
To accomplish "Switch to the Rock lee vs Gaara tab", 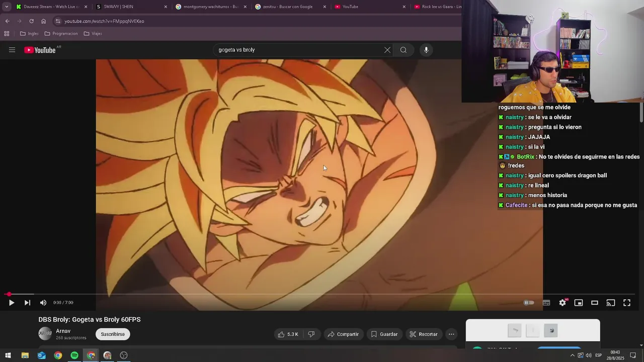I will (438, 7).
